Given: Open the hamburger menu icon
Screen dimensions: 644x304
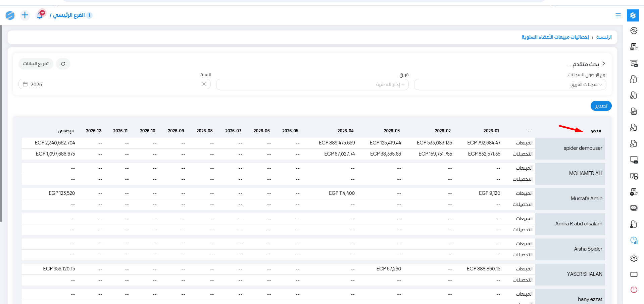Looking at the screenshot, I should [618, 15].
